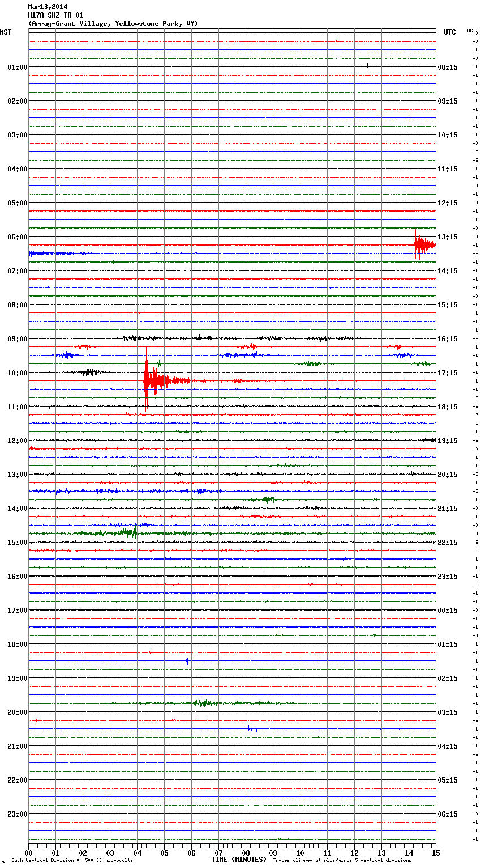This screenshot has width=481, height=868.
Task: Click the minute axis label 12
Action: point(354,853)
